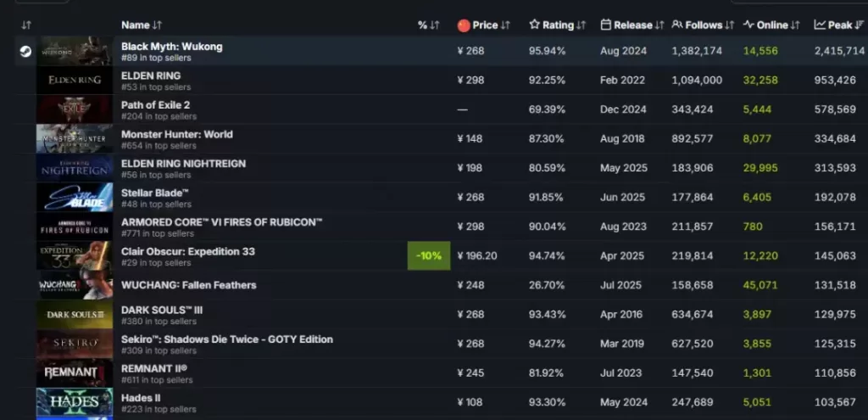Open Armored Core VI thumbnail
The image size is (868, 420).
coord(75,227)
